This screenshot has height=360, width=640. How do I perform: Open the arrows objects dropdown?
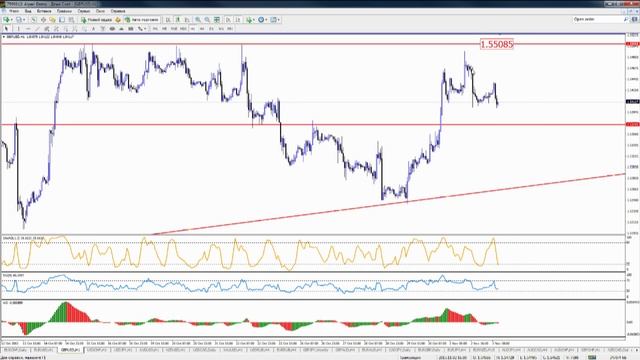point(141,29)
